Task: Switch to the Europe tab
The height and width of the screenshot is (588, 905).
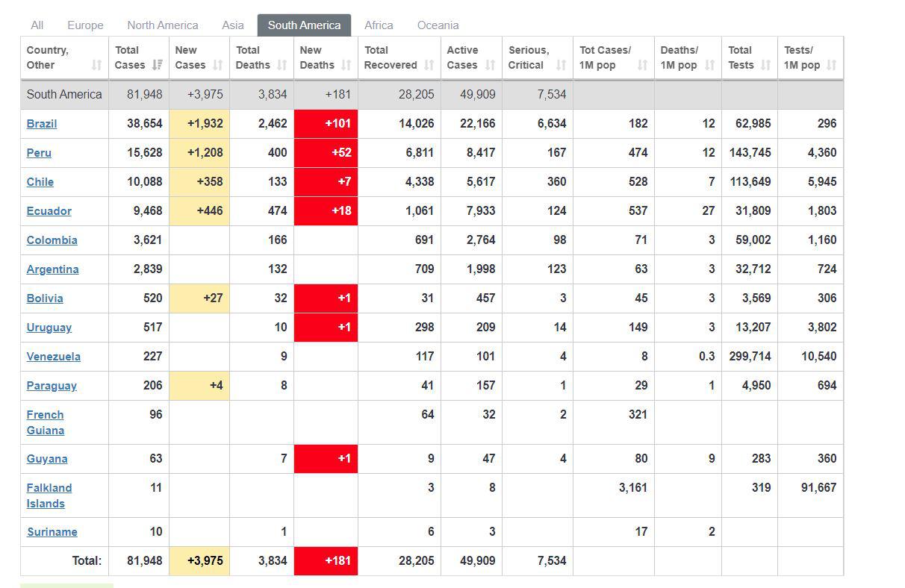Action: click(x=85, y=25)
